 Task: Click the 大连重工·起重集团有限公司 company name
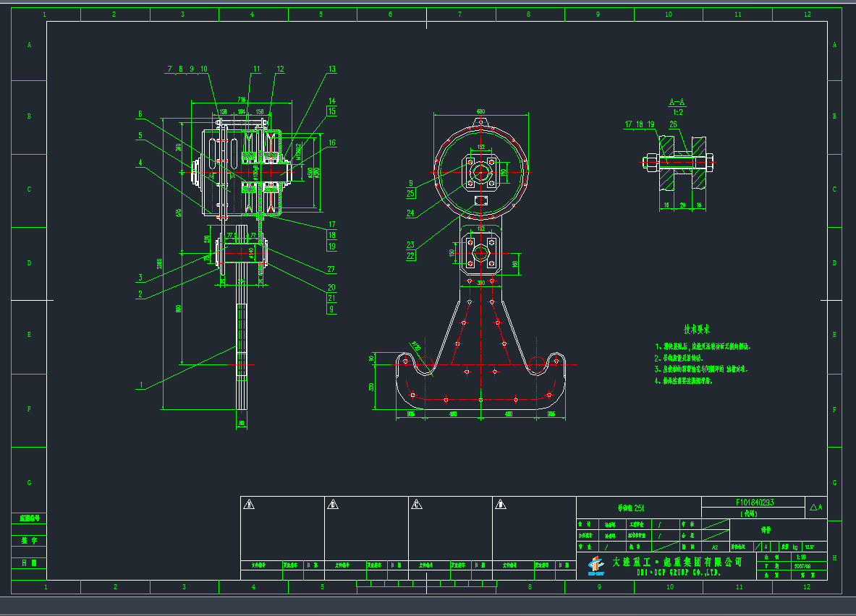677,562
